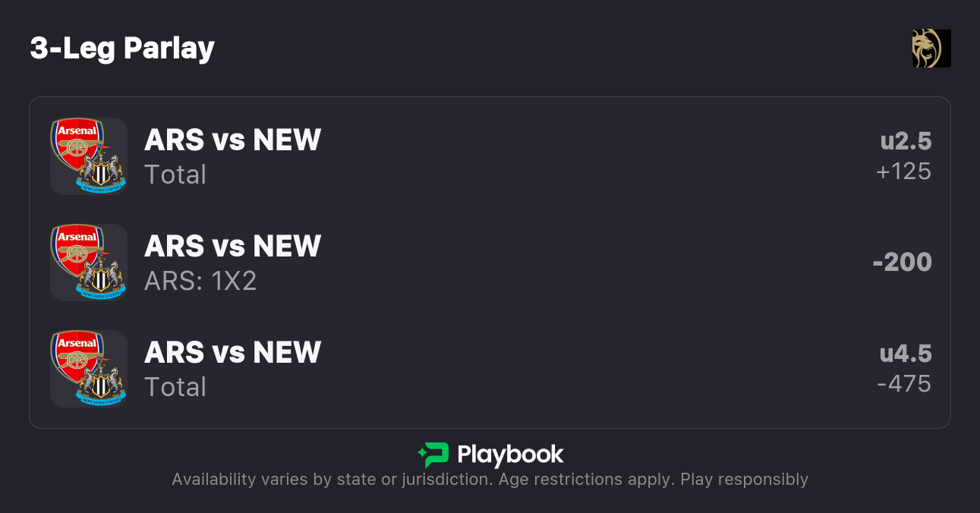Viewport: 980px width, 513px height.
Task: Open the ARS vs NEW title above u2.5 Total
Action: coord(232,140)
